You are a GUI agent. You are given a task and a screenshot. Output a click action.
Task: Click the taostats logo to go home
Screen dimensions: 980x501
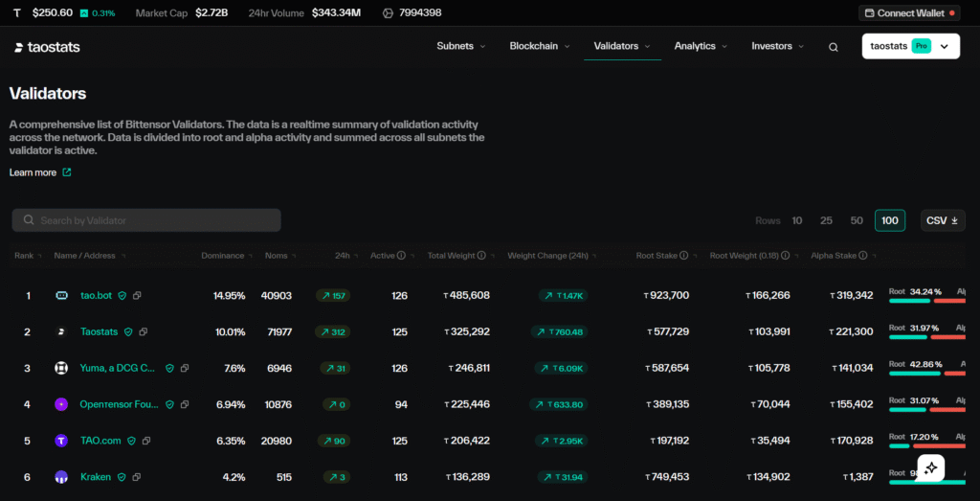(48, 47)
